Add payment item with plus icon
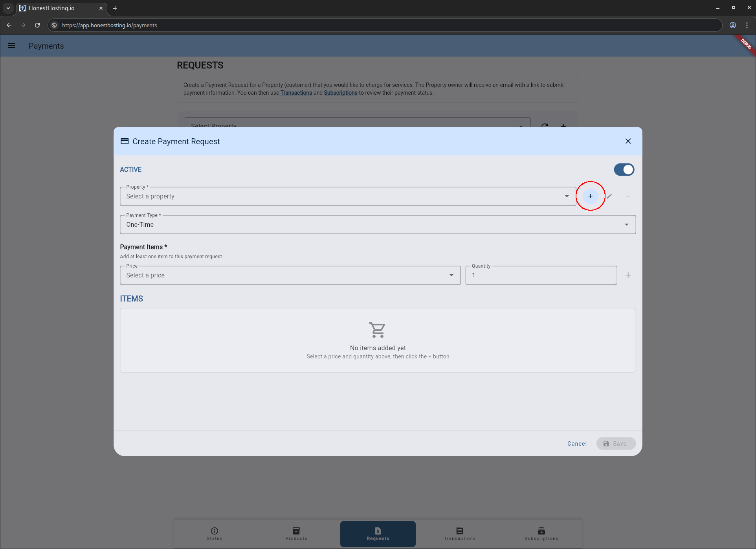The width and height of the screenshot is (756, 549). click(628, 275)
